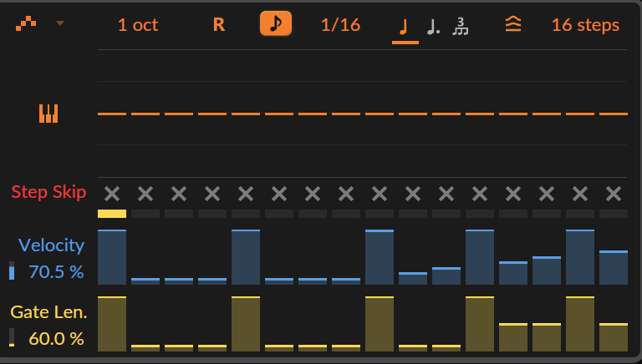Click the Gate Len. lane label
The image size is (642, 364).
(x=48, y=312)
